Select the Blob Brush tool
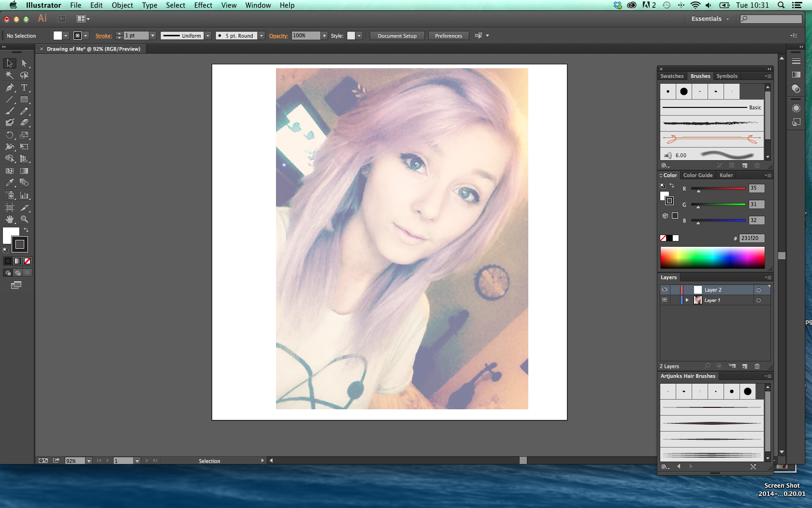 [x=10, y=122]
